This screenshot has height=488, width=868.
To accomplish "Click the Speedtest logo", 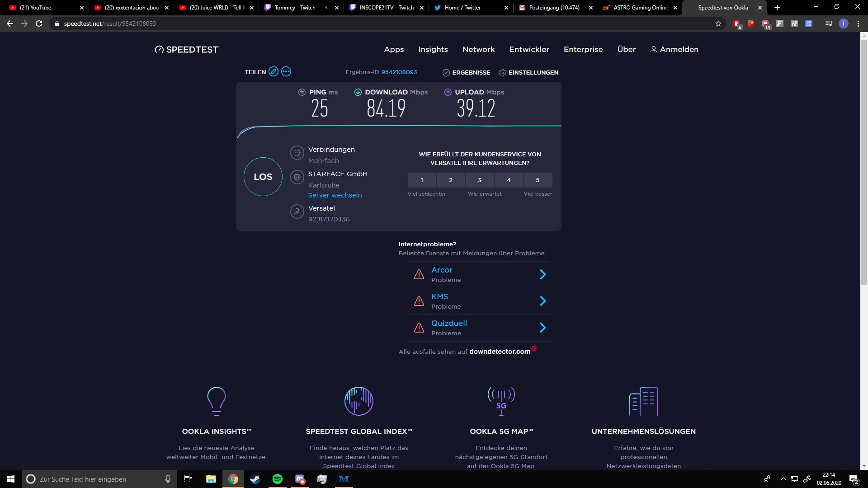I will [187, 50].
